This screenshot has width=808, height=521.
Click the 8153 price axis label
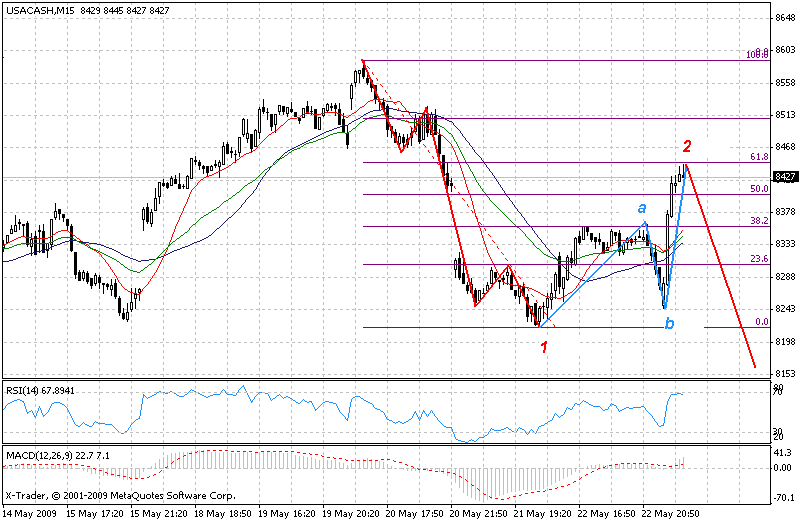point(785,374)
